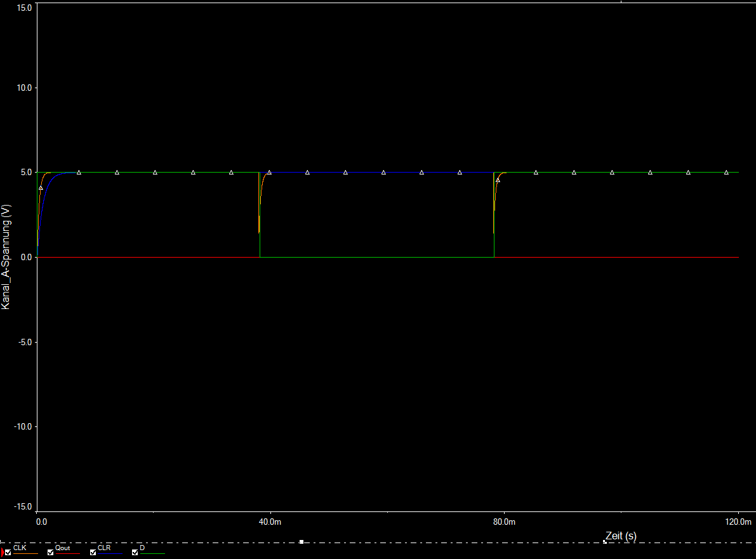Click the square handle below the Zeit (s) label
756x559 pixels.
pyautogui.click(x=604, y=542)
